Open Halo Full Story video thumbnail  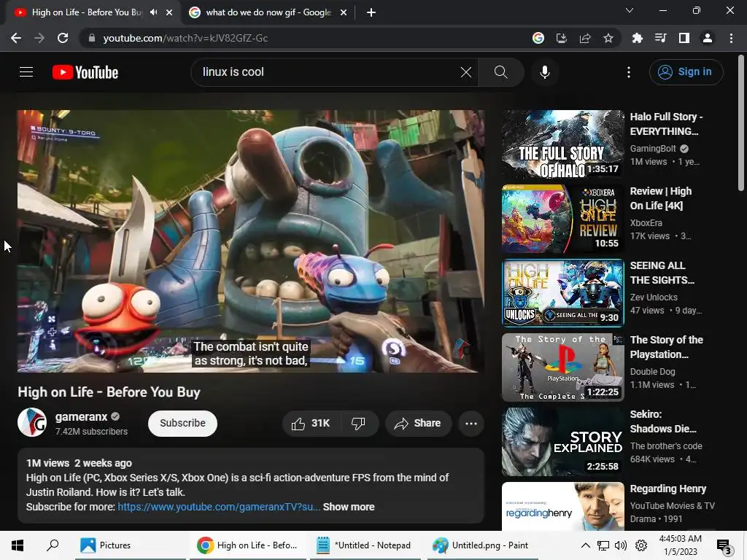(x=562, y=144)
